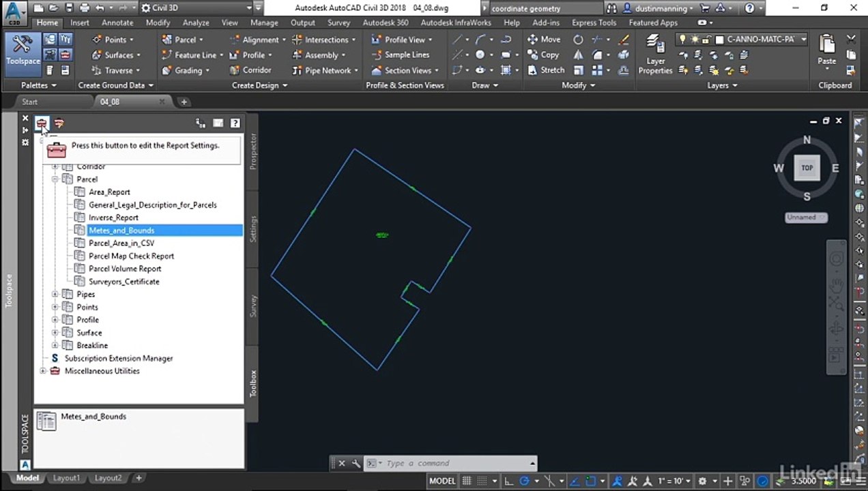Choose the Mirror tool icon
This screenshot has width=868, height=491.
[x=578, y=55]
